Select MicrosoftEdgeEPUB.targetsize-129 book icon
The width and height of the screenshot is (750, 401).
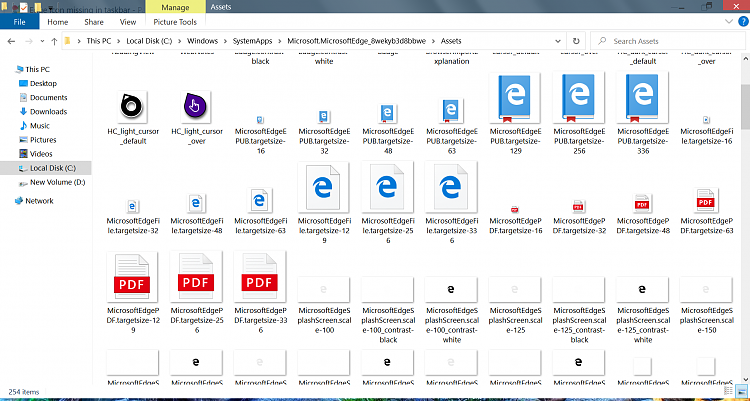coord(515,98)
